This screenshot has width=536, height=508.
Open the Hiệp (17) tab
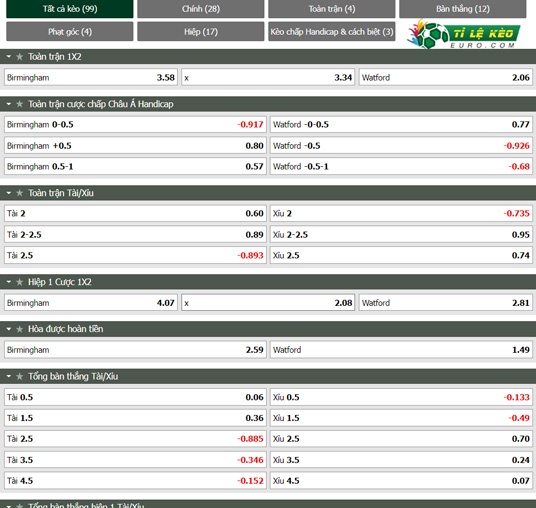[x=201, y=31]
